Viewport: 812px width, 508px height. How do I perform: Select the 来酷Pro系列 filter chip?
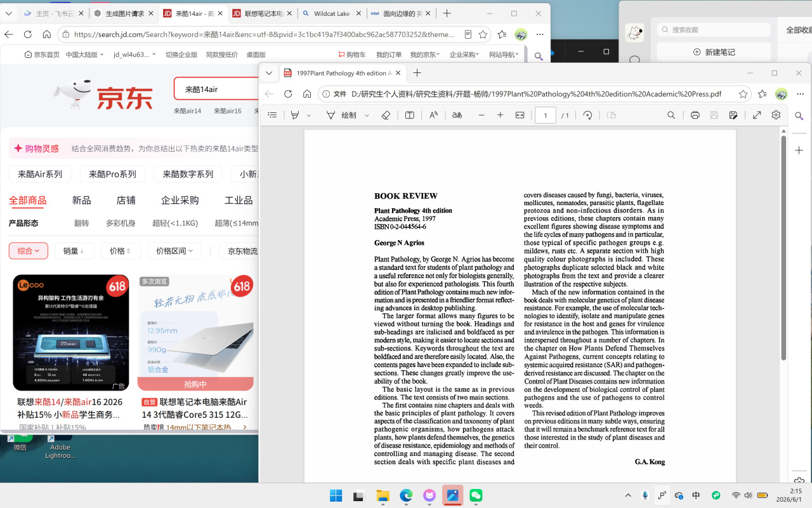pyautogui.click(x=112, y=174)
